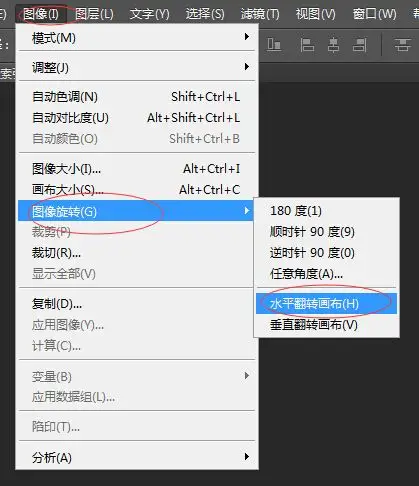Choose 复制(D)... to duplicate the image
419x486 pixels.
coord(136,304)
